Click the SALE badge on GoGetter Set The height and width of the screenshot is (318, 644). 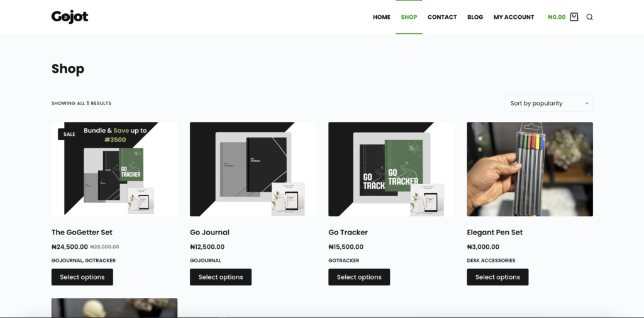[69, 134]
